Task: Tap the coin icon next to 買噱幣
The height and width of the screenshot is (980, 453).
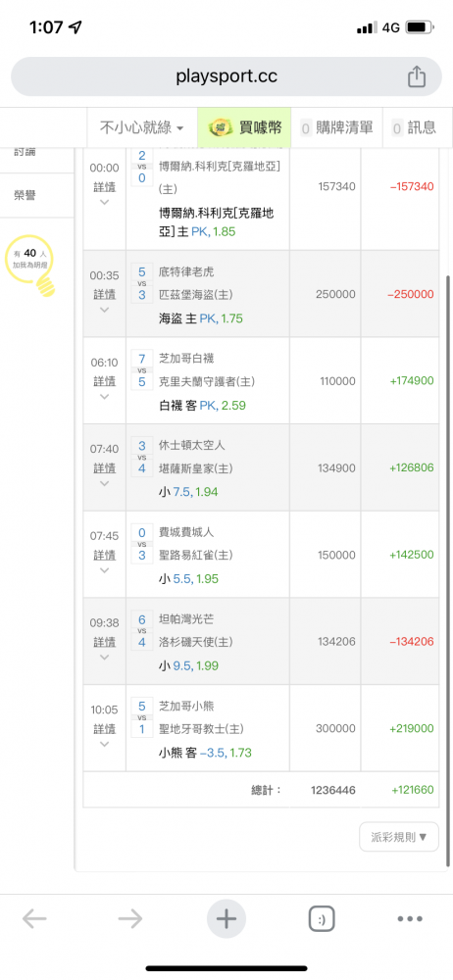Action: (x=221, y=127)
